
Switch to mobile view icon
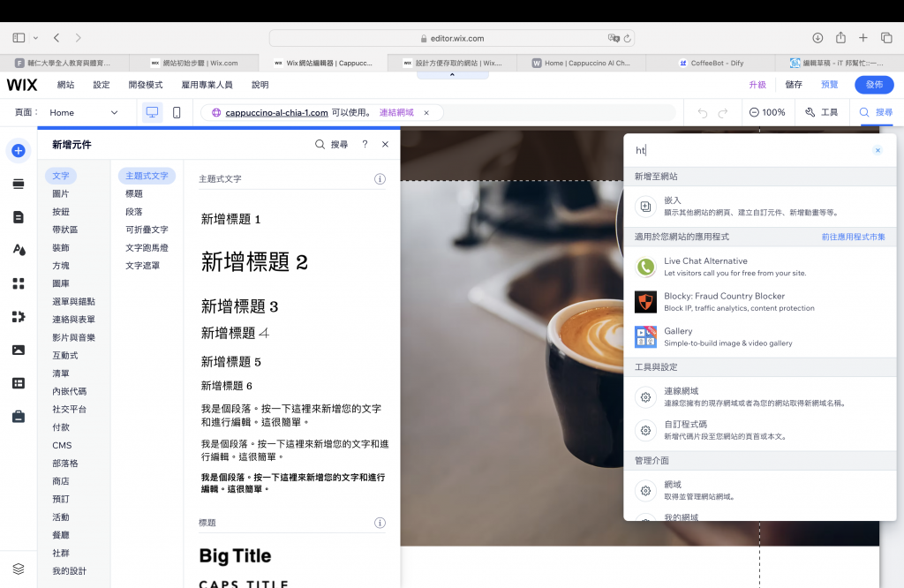(177, 112)
